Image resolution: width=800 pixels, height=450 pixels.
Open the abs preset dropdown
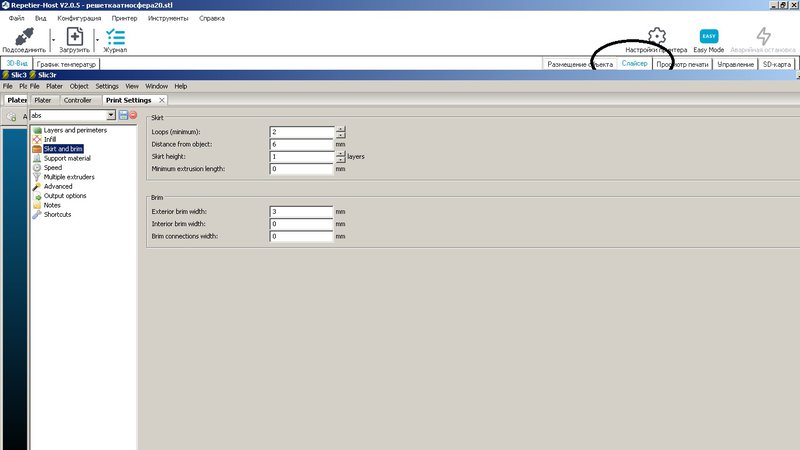[x=111, y=115]
